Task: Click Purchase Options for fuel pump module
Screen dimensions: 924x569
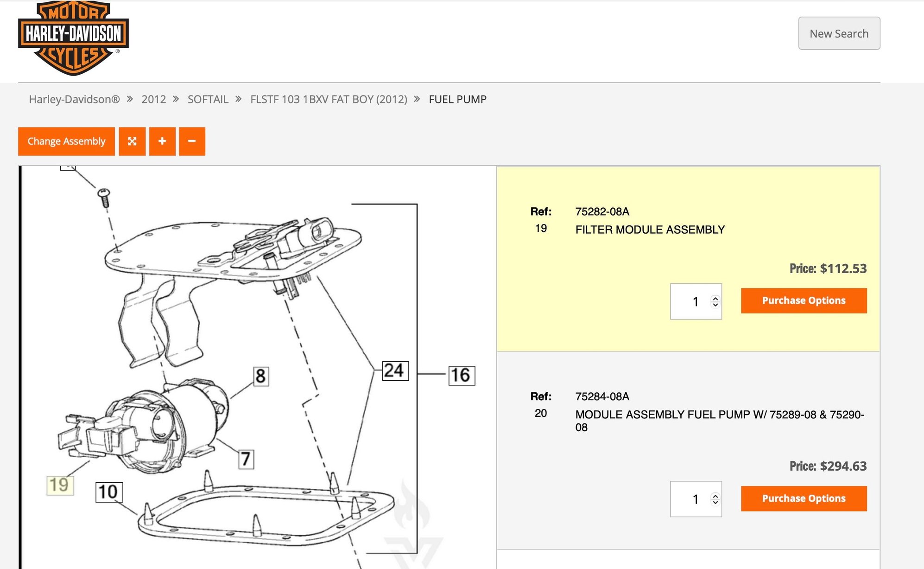Action: coord(804,499)
